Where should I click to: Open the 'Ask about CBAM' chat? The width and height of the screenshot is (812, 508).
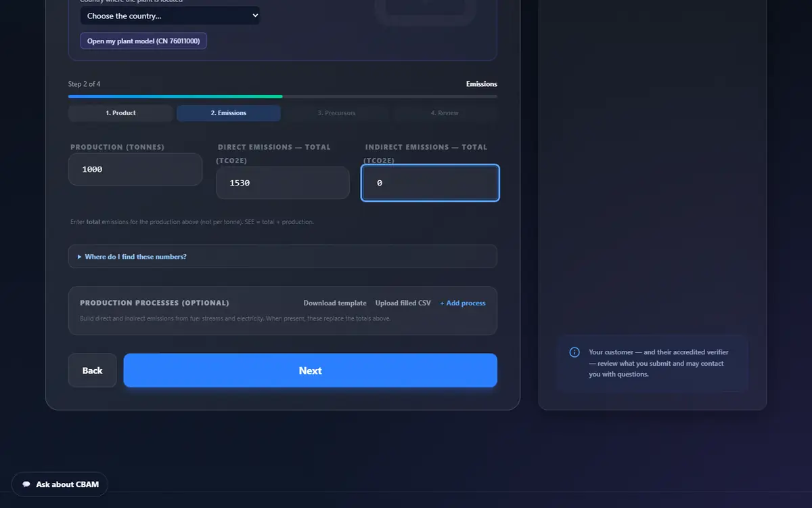coord(60,484)
